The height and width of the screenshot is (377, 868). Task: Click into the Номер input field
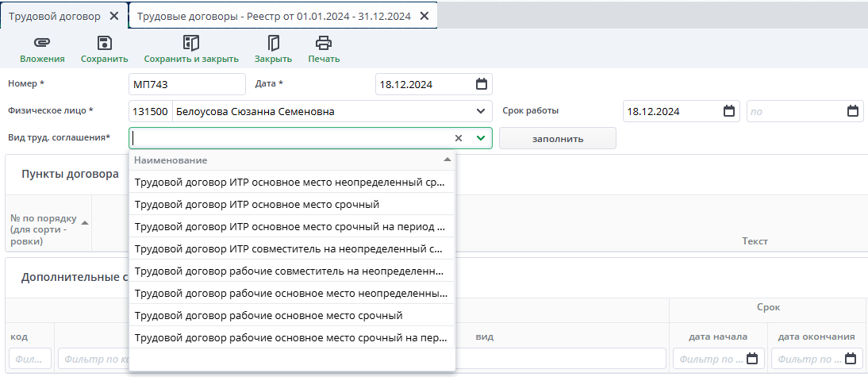coord(187,84)
